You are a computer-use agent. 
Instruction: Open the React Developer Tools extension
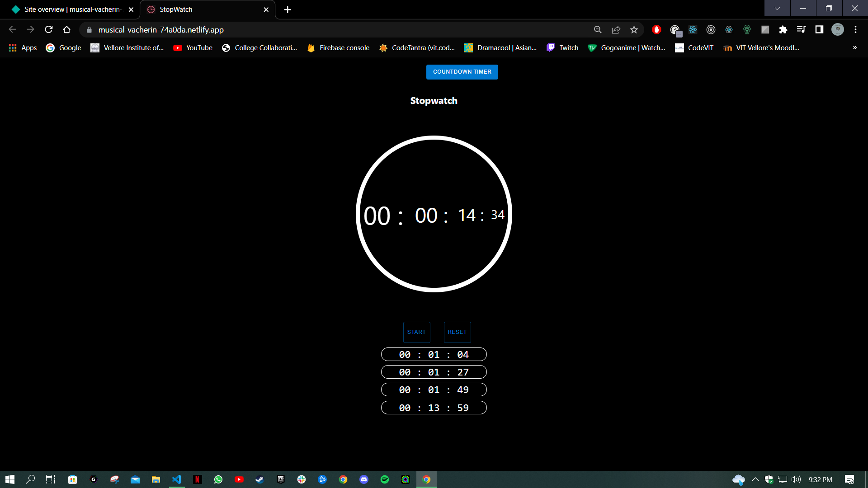[x=693, y=29]
